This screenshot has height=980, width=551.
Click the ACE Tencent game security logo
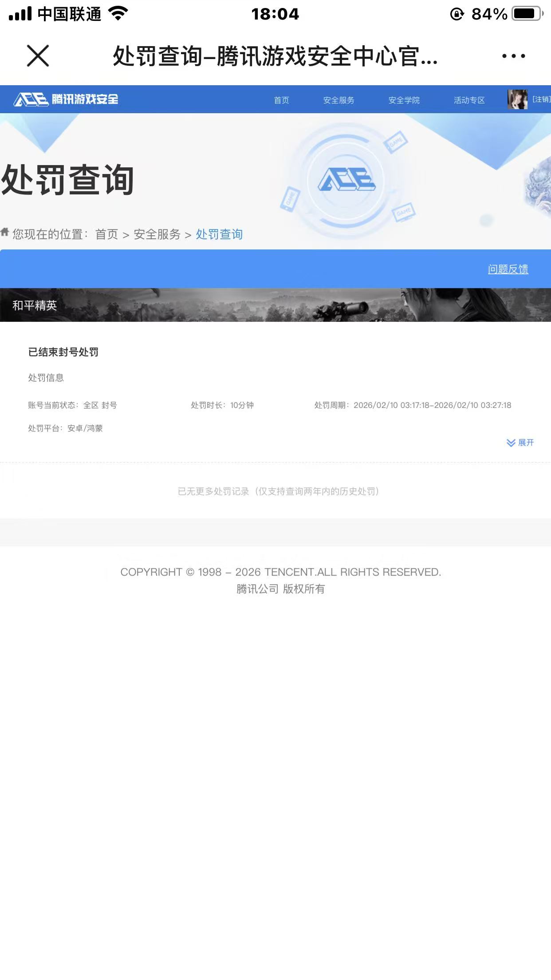point(66,99)
